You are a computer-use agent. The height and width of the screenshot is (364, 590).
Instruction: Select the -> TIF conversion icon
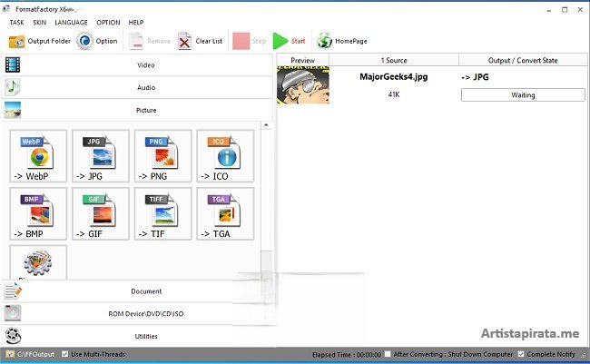(x=162, y=213)
